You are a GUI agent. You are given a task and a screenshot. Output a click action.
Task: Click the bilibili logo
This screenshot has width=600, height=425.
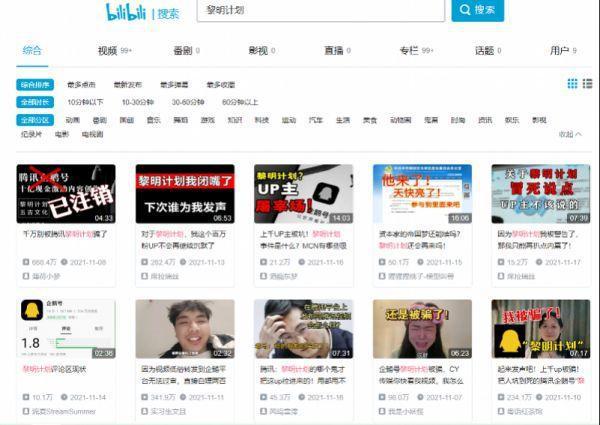[126, 12]
